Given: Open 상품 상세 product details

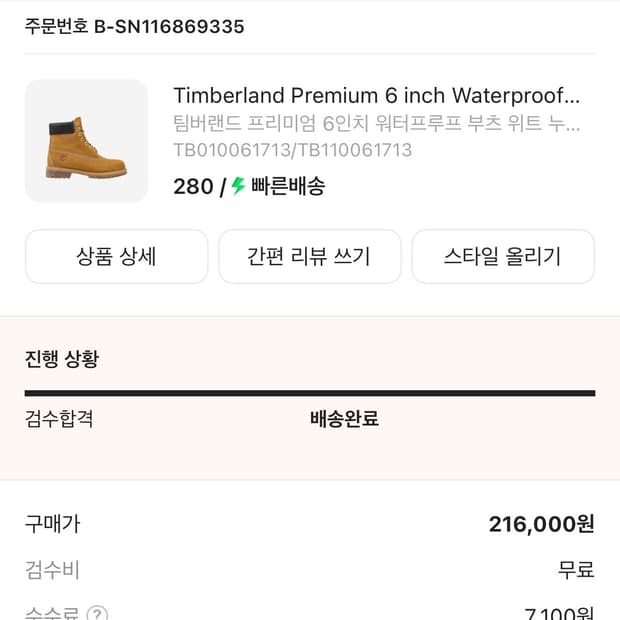Looking at the screenshot, I should [116, 256].
